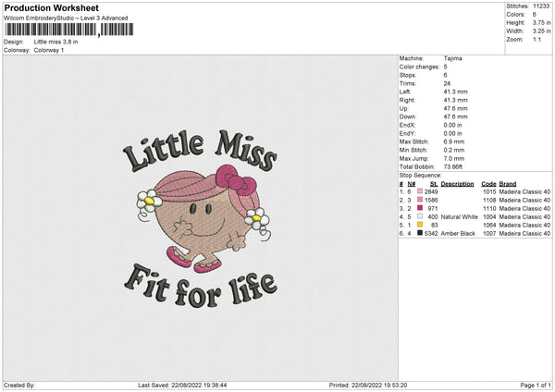Click the Zoom value 1:1
The width and height of the screenshot is (555, 392).
click(x=536, y=39)
